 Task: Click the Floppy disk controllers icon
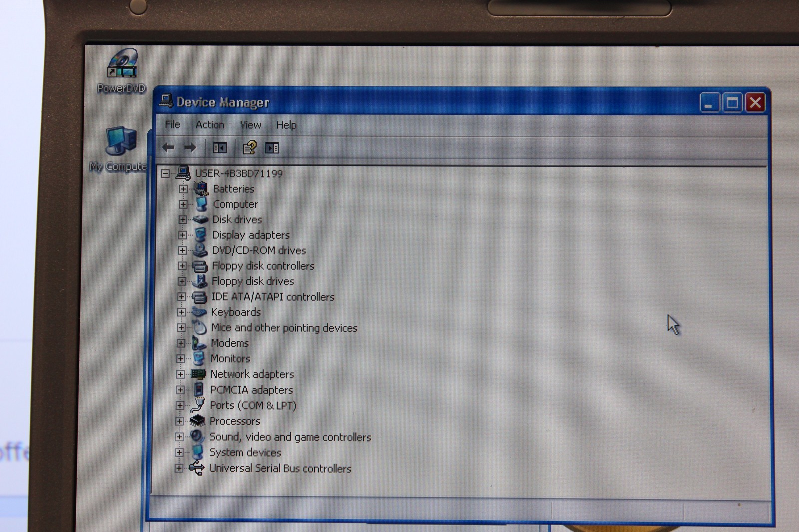(200, 266)
